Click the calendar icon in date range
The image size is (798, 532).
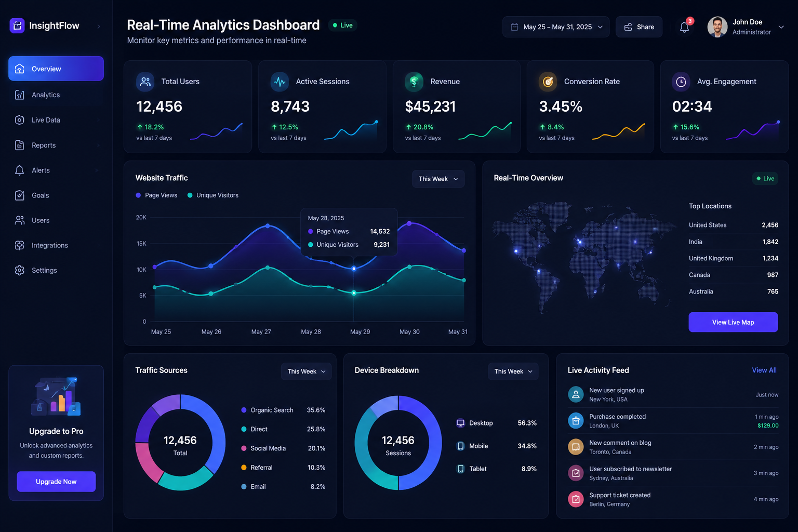click(x=514, y=27)
